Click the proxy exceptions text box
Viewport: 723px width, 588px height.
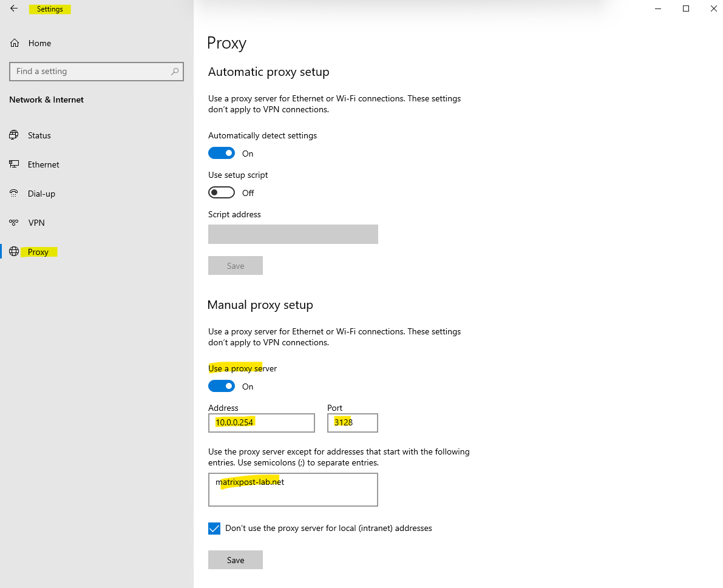click(x=293, y=489)
